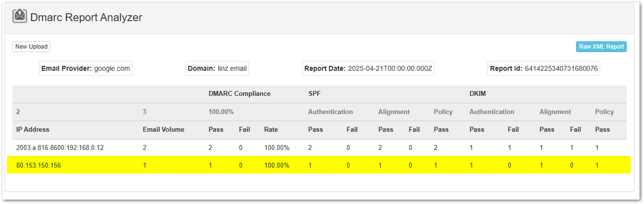This screenshot has width=644, height=204.
Task: Click the Email Volume column header
Action: coord(163,130)
